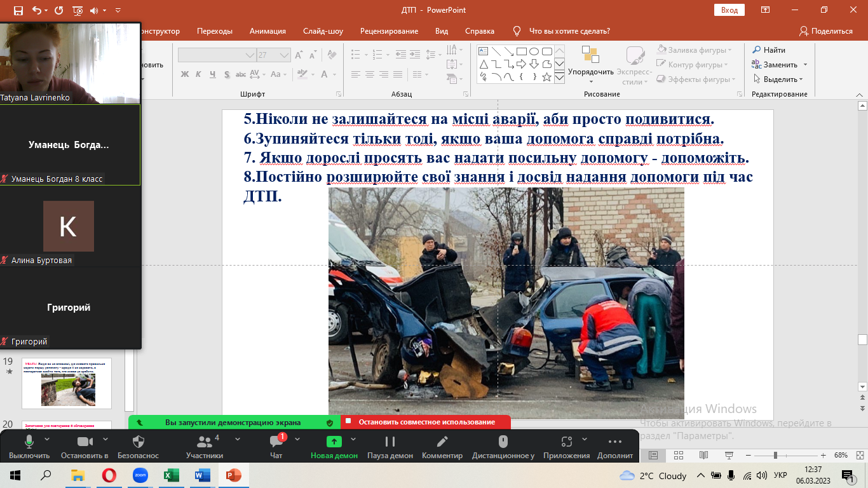Click Остановить совместное использование button
This screenshot has width=868, height=488.
coord(426,422)
